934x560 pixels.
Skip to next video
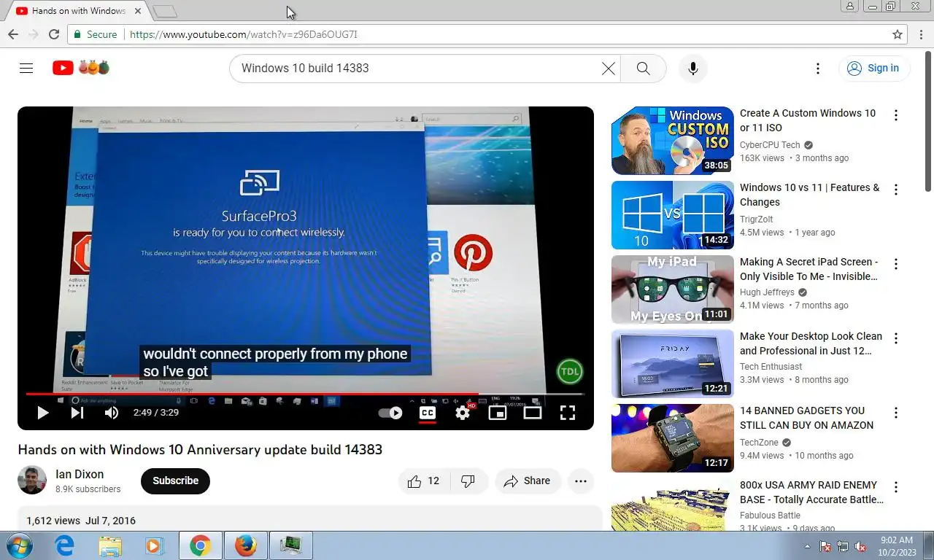(x=77, y=413)
